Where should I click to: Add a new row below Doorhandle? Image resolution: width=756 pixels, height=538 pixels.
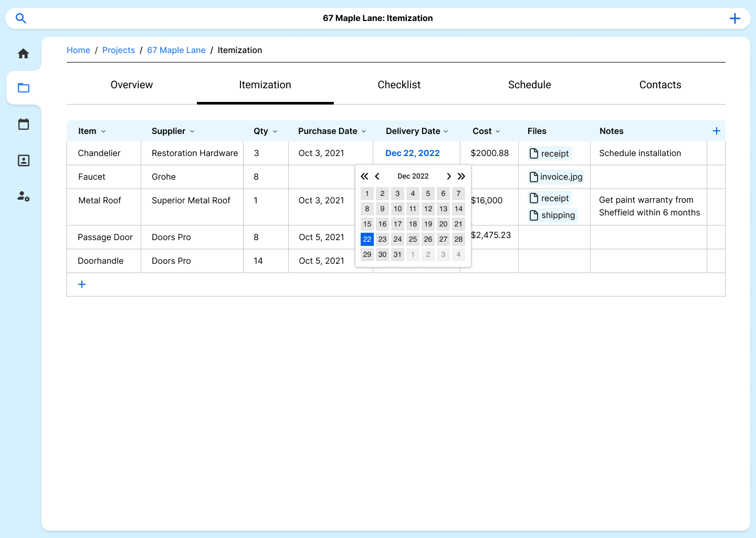coord(82,284)
